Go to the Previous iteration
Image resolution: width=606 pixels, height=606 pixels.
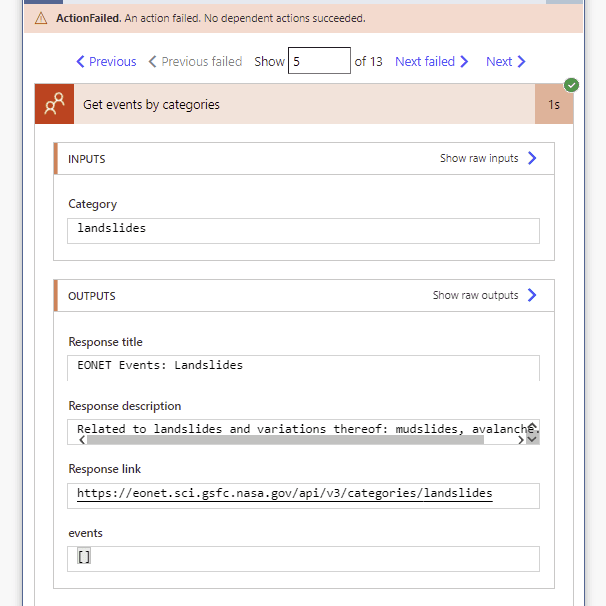106,61
